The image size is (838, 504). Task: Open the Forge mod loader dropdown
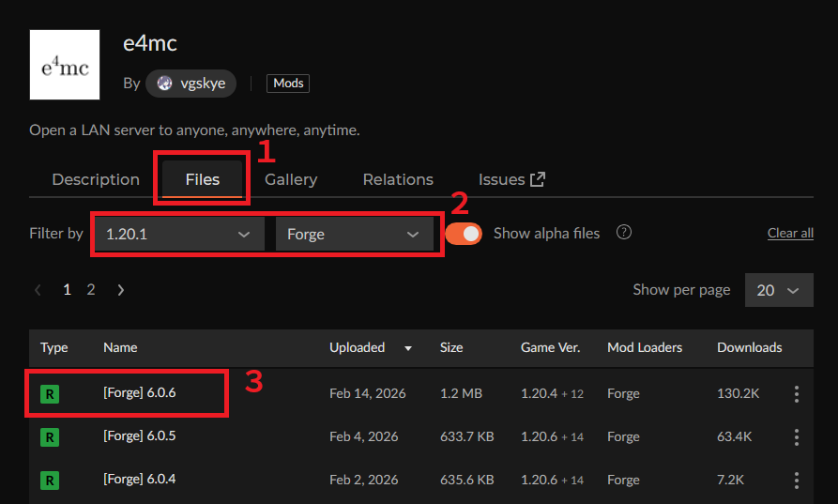353,235
